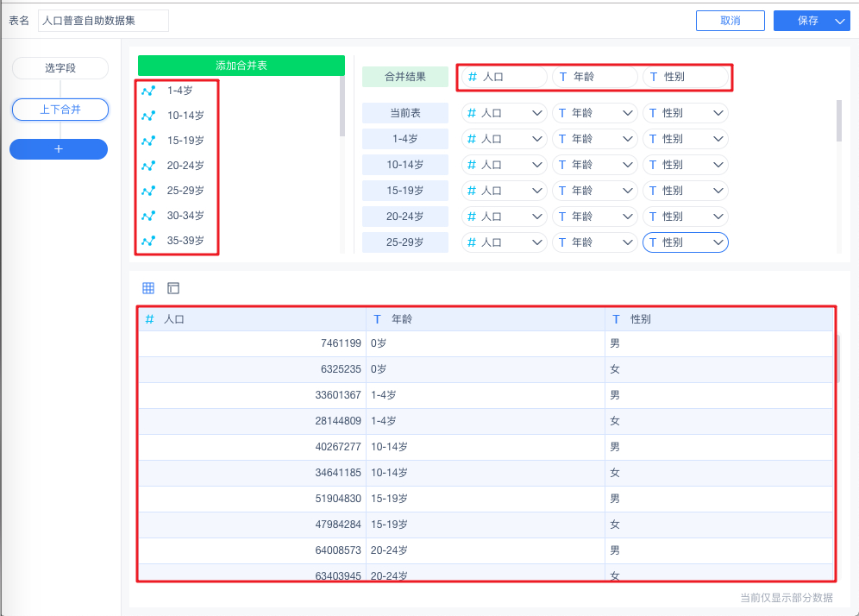Click the 性别 column header in preview

[x=718, y=319]
